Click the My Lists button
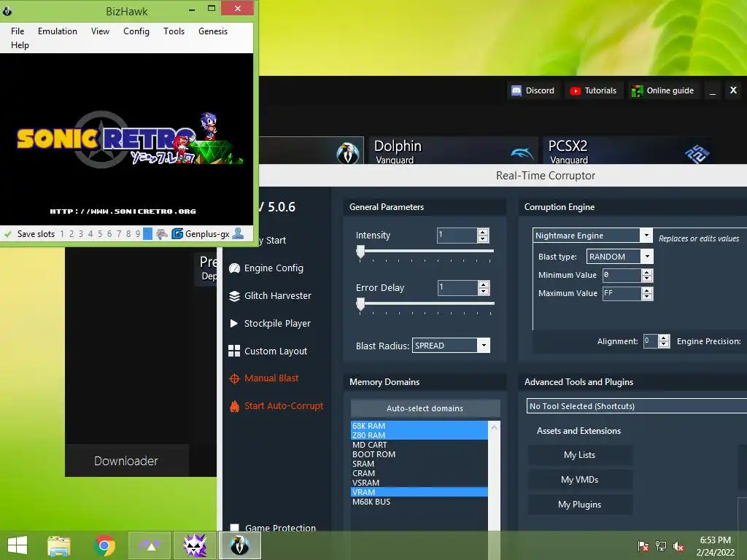Viewport: 747px width, 560px height. [x=580, y=455]
